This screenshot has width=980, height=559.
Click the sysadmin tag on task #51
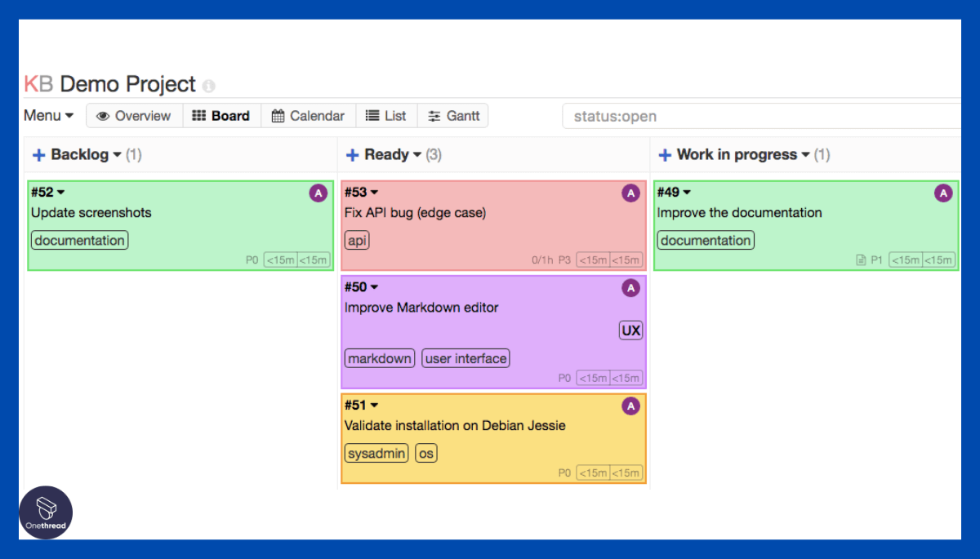point(376,453)
